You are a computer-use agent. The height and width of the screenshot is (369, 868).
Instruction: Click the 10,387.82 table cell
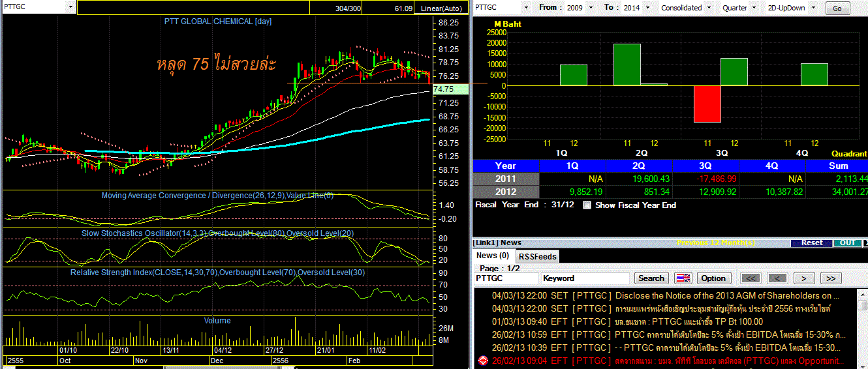[772, 192]
